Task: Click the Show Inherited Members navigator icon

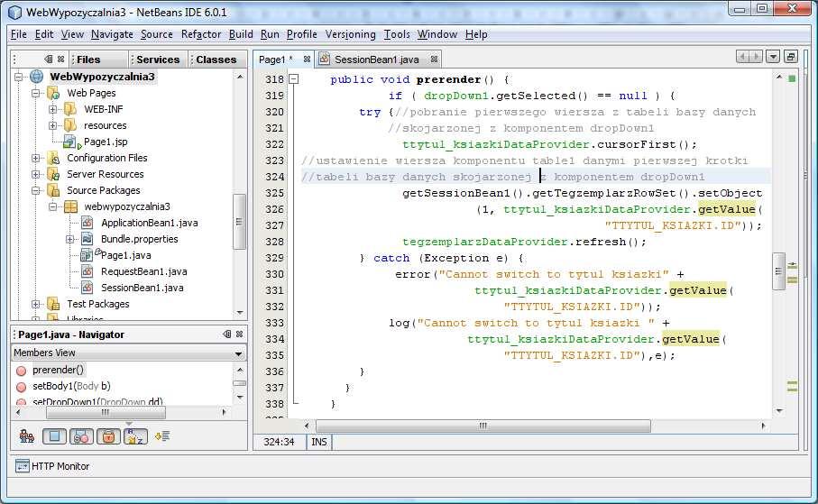Action: point(27,436)
